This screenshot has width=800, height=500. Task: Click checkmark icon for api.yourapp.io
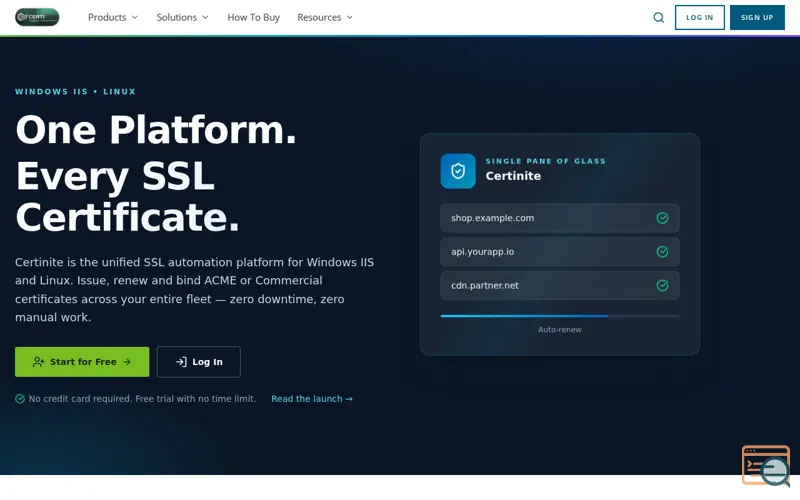(662, 252)
